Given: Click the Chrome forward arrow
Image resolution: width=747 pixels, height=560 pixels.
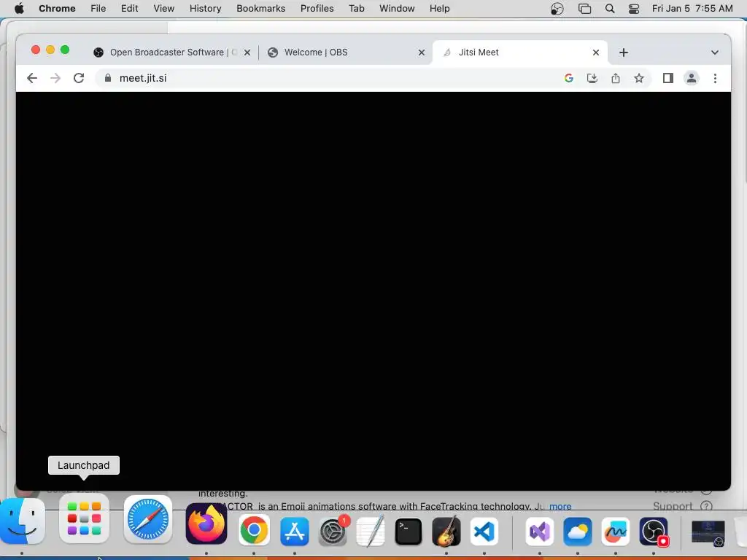Looking at the screenshot, I should pyautogui.click(x=55, y=78).
